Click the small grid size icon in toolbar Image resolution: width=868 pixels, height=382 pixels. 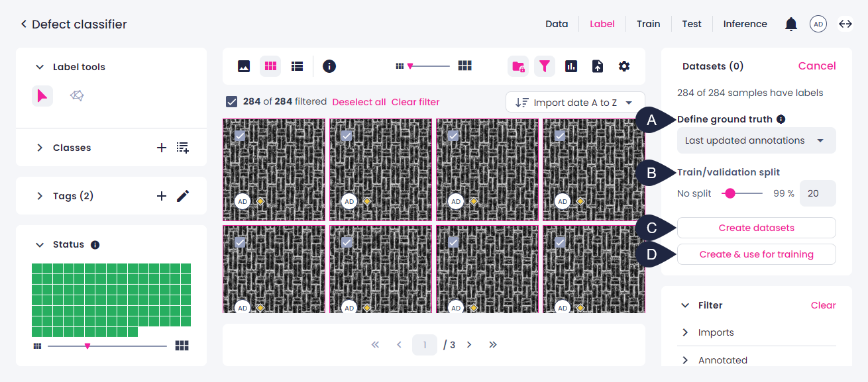(400, 66)
